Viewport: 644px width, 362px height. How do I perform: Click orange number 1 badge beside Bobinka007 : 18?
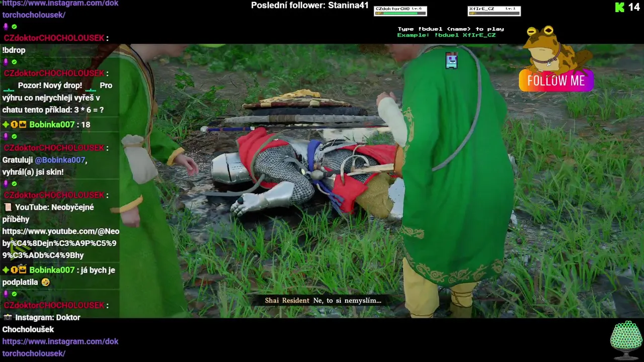pyautogui.click(x=14, y=124)
